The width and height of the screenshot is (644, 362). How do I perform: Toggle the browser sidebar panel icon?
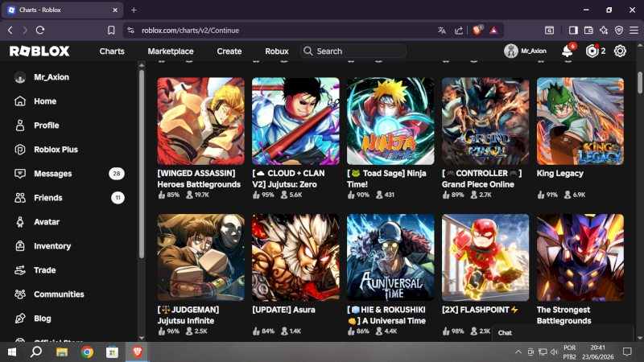click(x=573, y=31)
